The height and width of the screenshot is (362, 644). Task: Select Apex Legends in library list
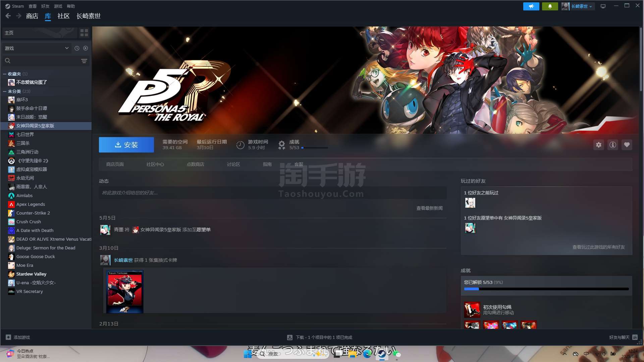46,204
